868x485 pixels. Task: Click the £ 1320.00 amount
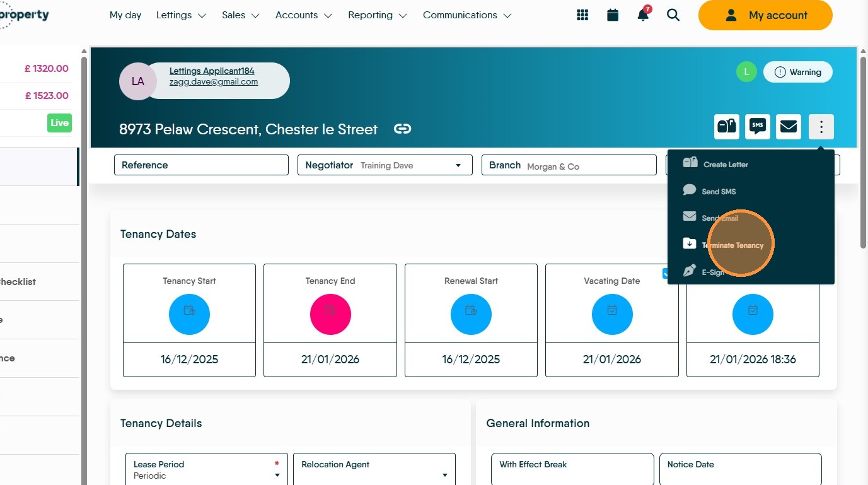(47, 69)
